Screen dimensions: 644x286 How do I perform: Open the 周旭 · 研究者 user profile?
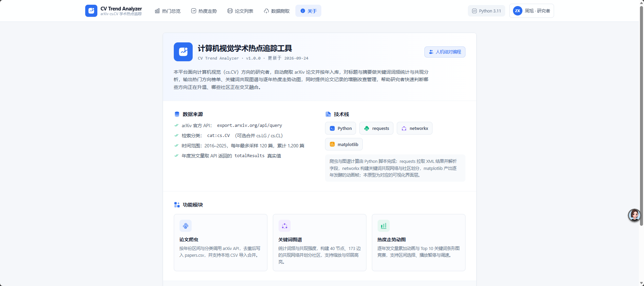tap(532, 11)
